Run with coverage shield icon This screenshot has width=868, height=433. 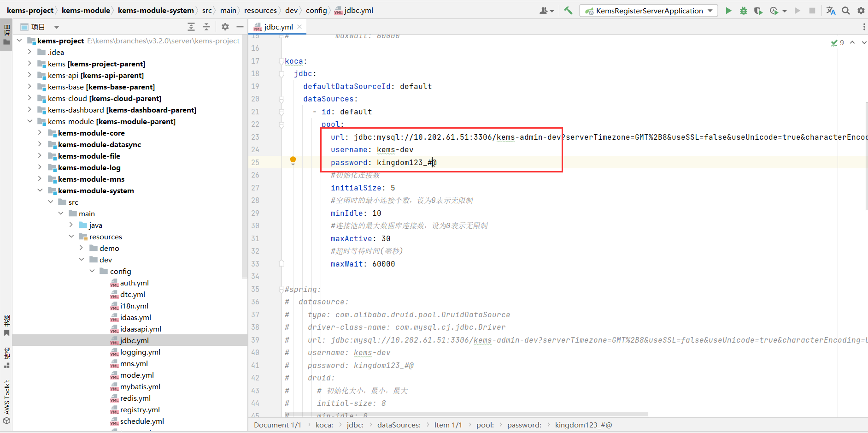click(x=758, y=11)
